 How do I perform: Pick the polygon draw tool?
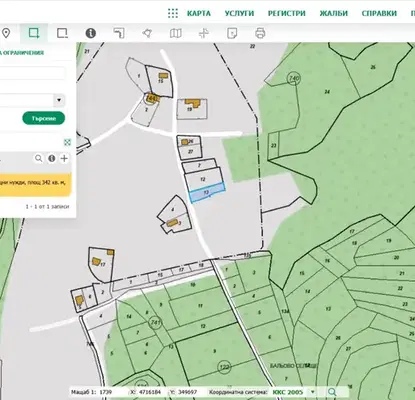tap(147, 33)
